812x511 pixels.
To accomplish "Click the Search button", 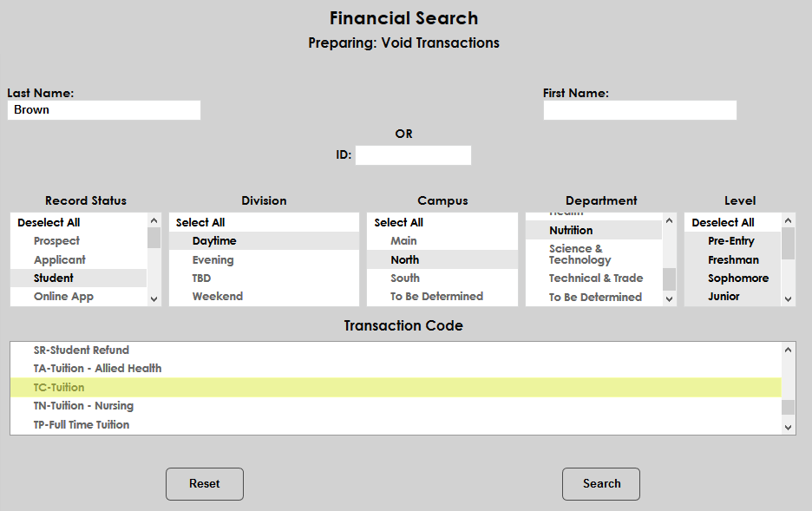I will pos(600,484).
